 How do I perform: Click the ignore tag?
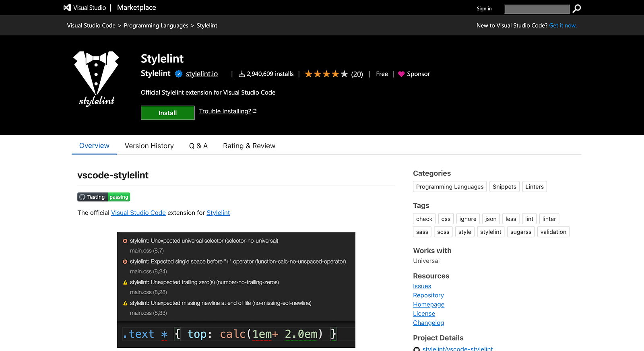click(x=468, y=219)
